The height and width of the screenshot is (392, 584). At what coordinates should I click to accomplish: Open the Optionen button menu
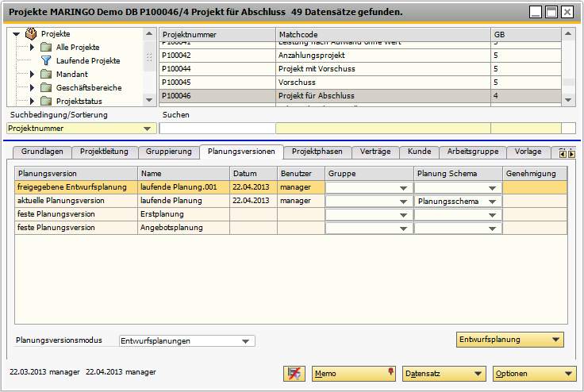coord(533,374)
